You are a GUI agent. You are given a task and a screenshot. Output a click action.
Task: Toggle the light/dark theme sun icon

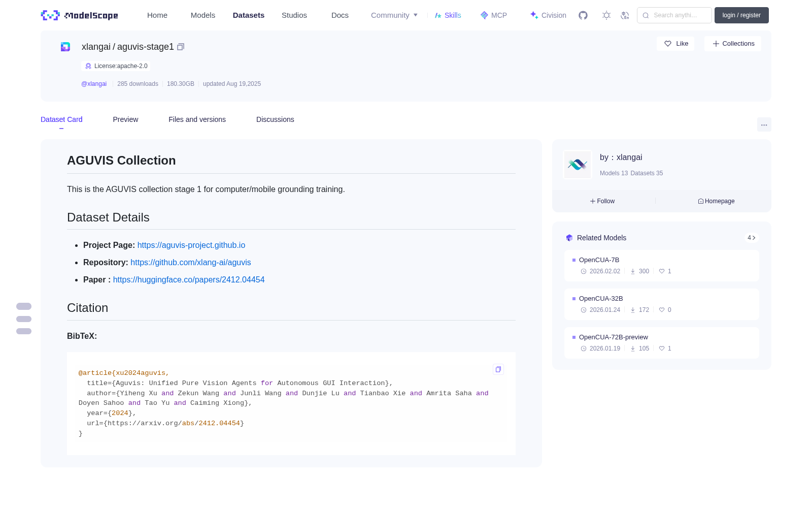(606, 15)
